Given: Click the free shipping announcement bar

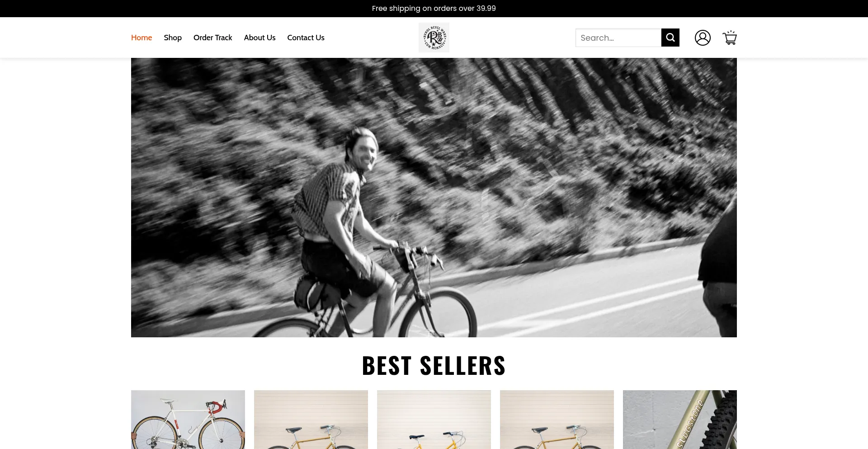Looking at the screenshot, I should (434, 9).
